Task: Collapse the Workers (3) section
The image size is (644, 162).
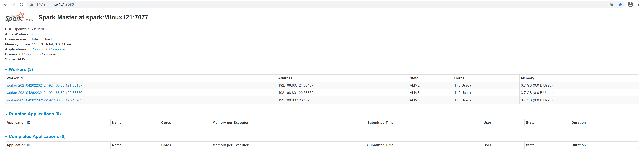Action: click(x=19, y=69)
